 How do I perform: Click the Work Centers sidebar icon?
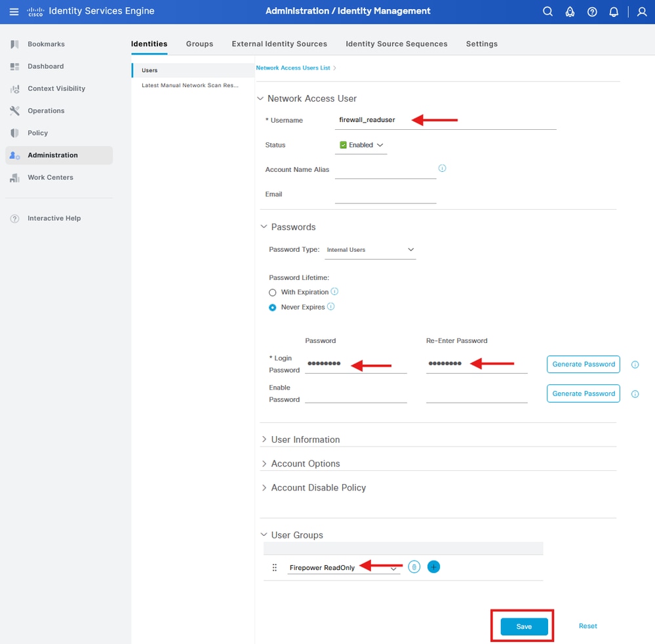coord(14,178)
